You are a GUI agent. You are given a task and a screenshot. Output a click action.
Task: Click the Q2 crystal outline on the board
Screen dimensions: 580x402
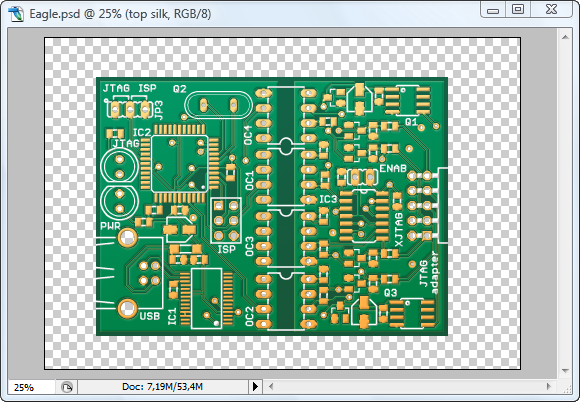coord(218,105)
